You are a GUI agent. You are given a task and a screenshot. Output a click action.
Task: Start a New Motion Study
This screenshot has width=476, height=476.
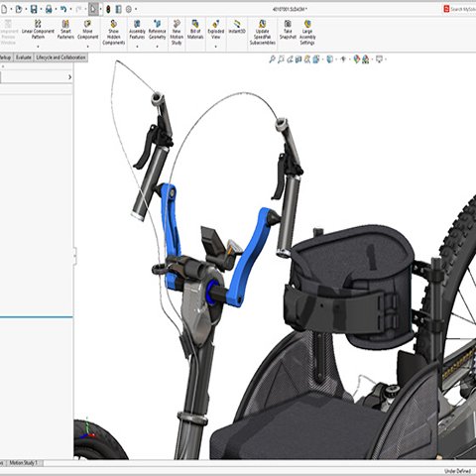(177, 32)
